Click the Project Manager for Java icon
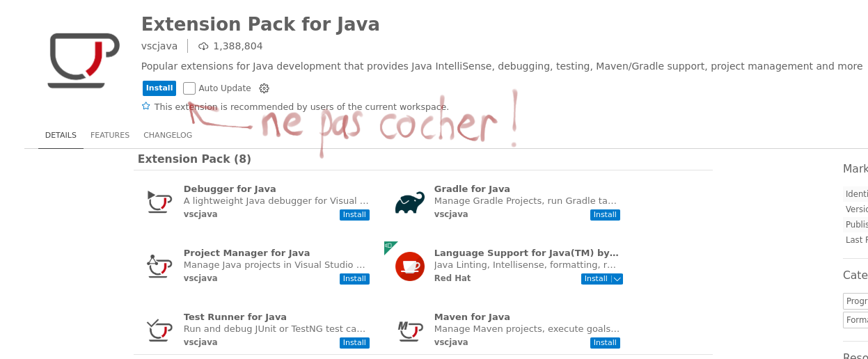The image size is (868, 359). click(x=159, y=266)
